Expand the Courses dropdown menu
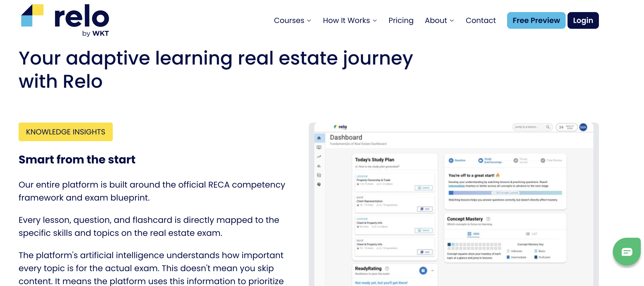This screenshot has height=286, width=644. click(x=292, y=20)
